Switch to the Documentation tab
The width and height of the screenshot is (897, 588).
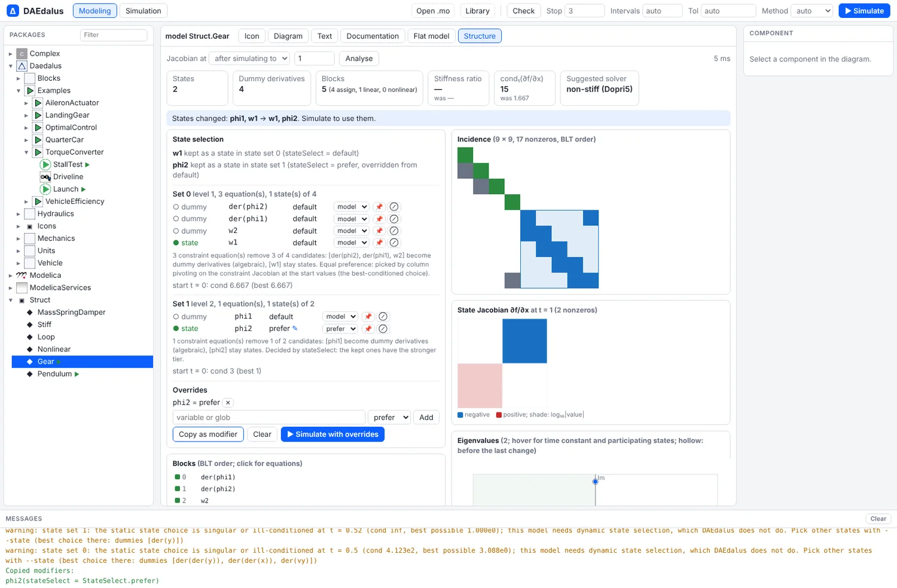point(373,36)
